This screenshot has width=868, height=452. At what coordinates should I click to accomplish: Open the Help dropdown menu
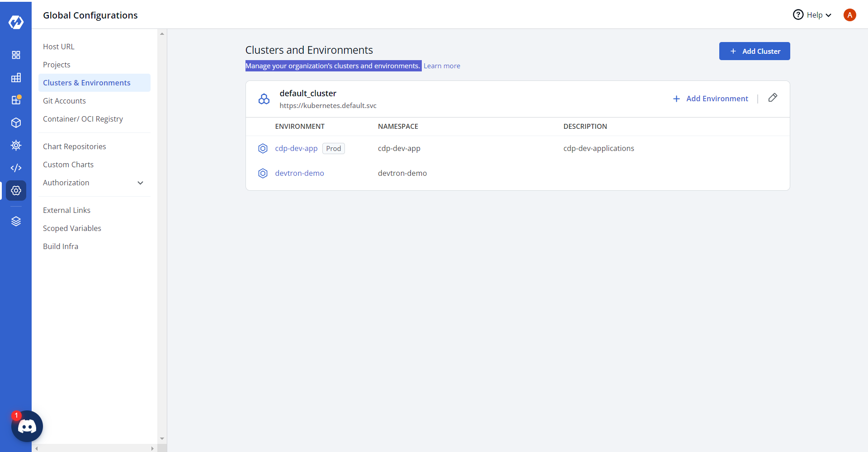click(x=812, y=15)
